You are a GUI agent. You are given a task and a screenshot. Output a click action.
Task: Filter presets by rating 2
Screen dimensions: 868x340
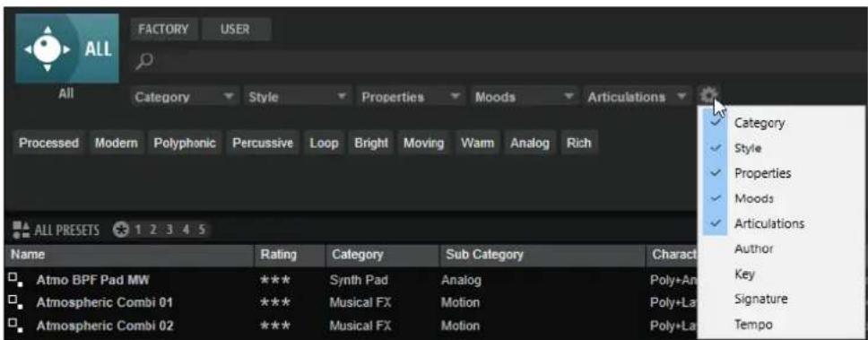[153, 230]
